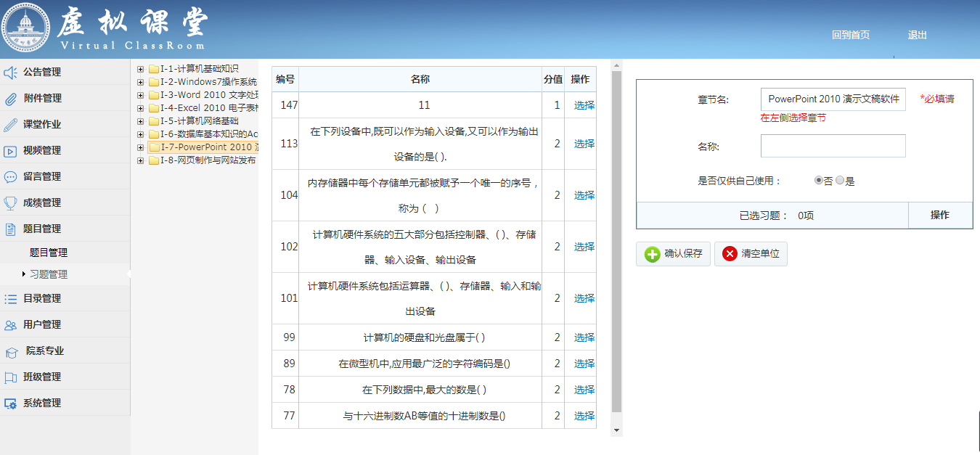Viewport: 980px width, 455px height.
Task: Click the grade management trophy icon
Action: tap(10, 203)
